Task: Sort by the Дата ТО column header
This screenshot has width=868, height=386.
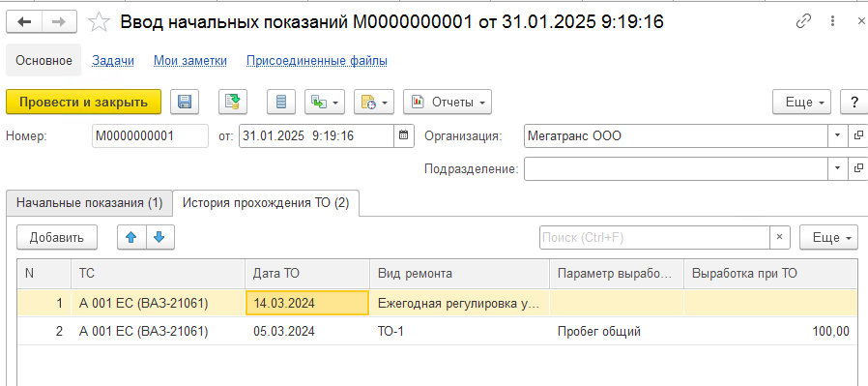Action: pos(307,273)
